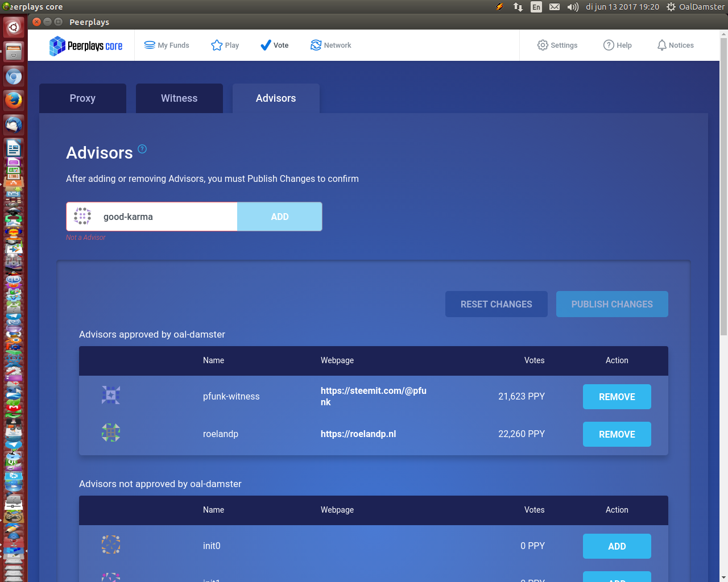Click the Webpage header of not-approved table
This screenshot has height=582, width=728.
click(x=337, y=510)
